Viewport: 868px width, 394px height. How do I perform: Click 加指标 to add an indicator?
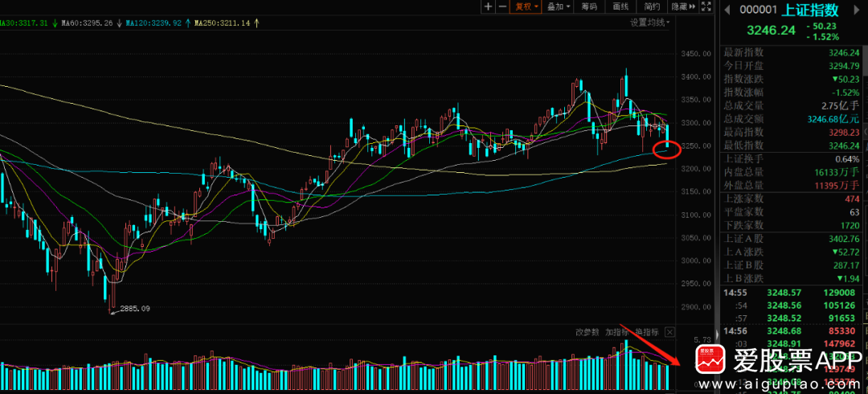coord(616,333)
